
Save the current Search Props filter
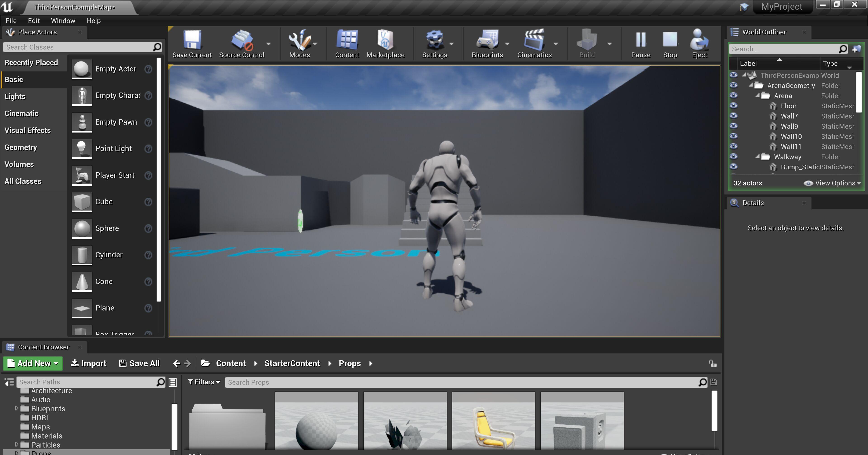(x=713, y=382)
